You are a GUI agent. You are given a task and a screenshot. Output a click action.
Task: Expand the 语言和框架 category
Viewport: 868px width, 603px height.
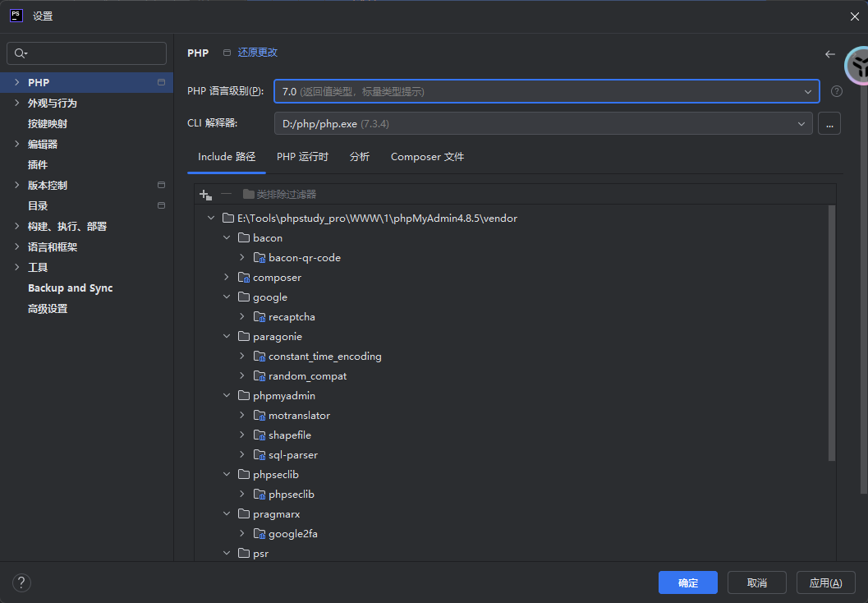[x=16, y=246]
